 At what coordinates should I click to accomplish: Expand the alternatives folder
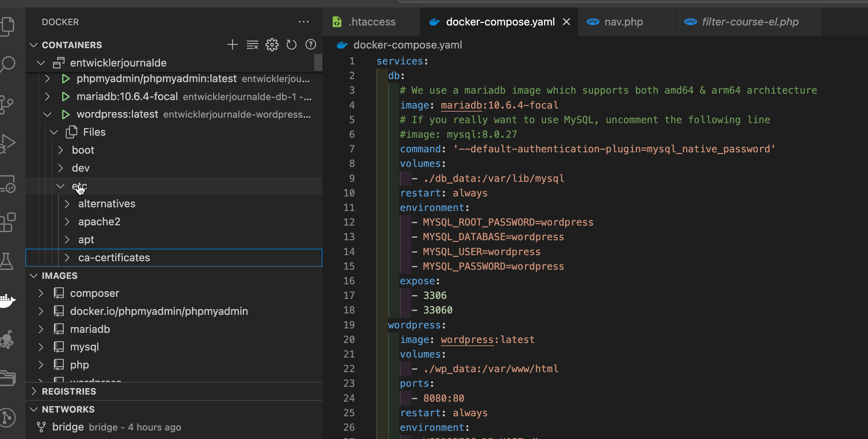pyautogui.click(x=67, y=204)
